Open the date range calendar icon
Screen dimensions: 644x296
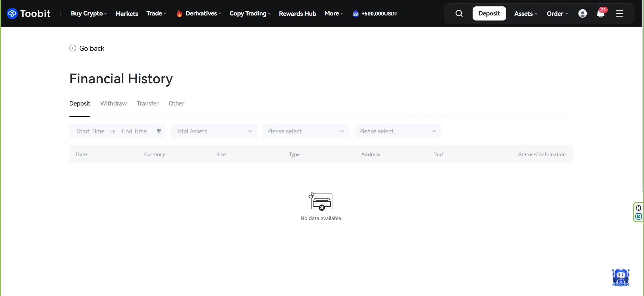pyautogui.click(x=159, y=131)
